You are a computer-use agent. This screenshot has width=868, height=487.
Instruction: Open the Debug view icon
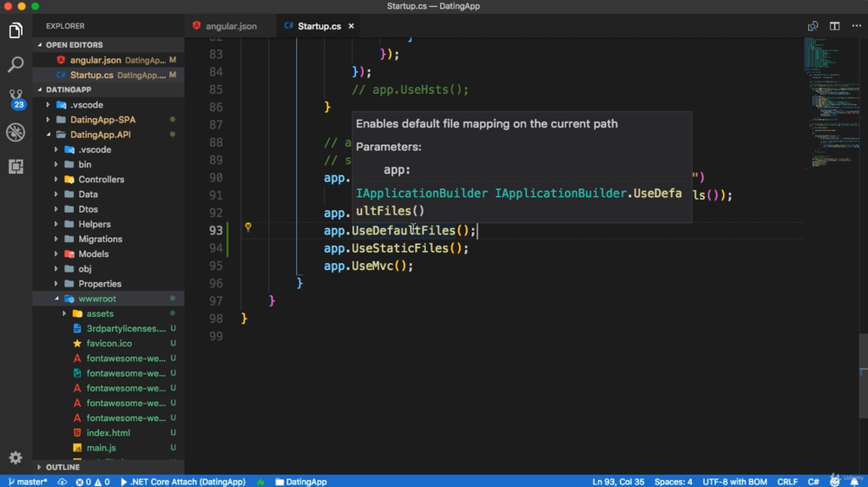tap(16, 132)
